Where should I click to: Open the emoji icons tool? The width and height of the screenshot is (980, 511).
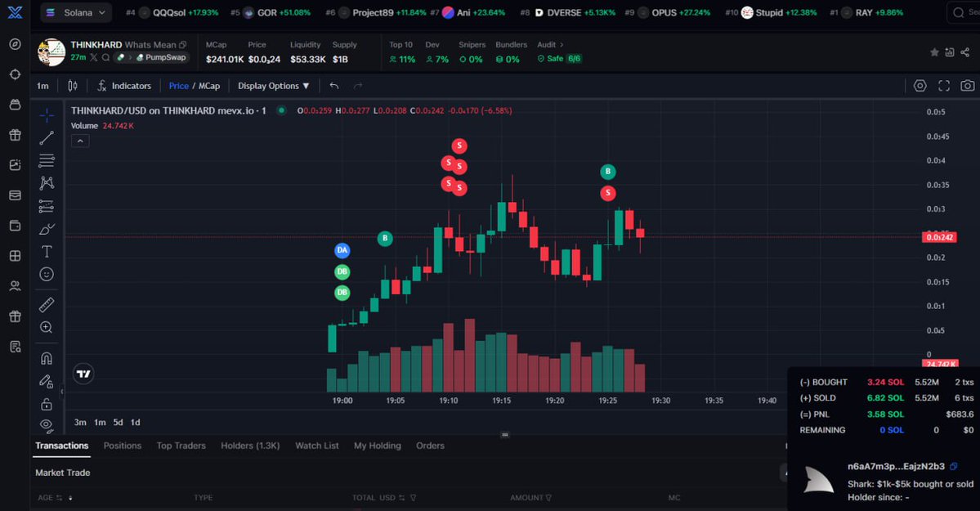pyautogui.click(x=47, y=274)
